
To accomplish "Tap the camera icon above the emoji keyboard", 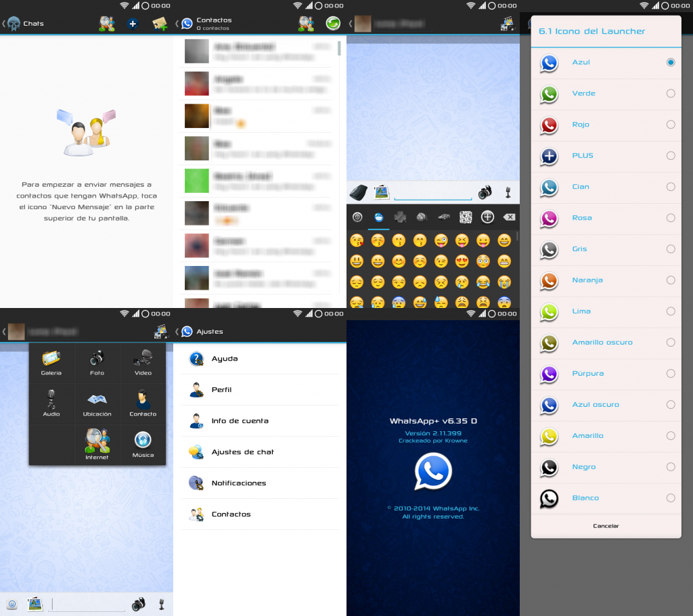I will pos(485,192).
